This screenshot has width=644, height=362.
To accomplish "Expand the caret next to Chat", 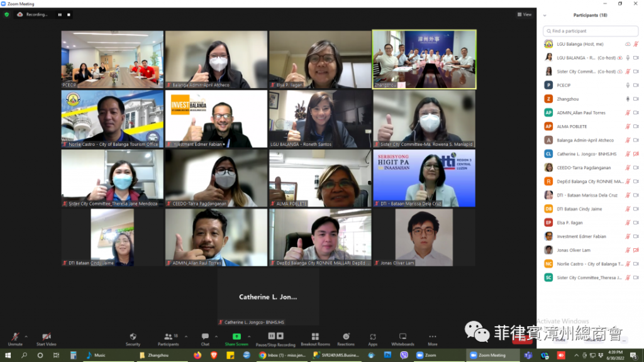I will pyautogui.click(x=216, y=337).
